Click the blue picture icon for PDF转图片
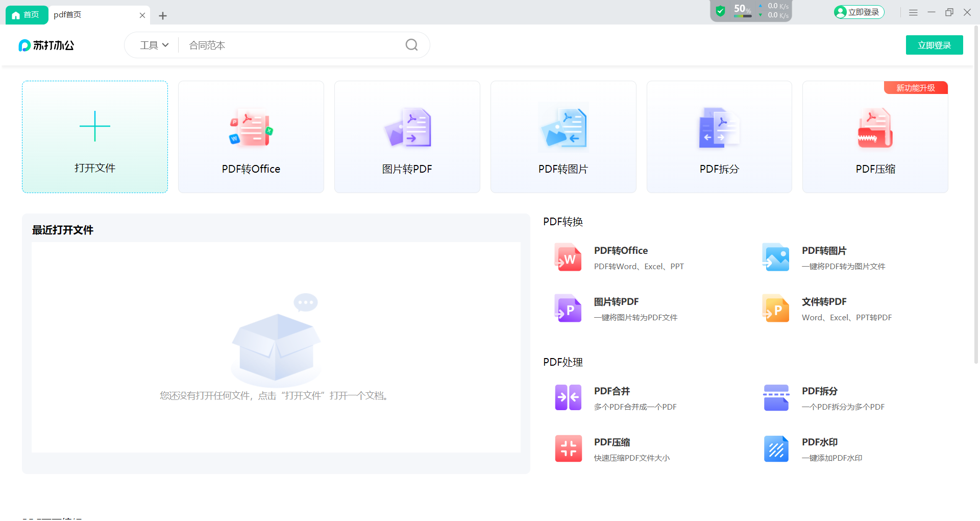980x521 pixels. pyautogui.click(x=776, y=257)
